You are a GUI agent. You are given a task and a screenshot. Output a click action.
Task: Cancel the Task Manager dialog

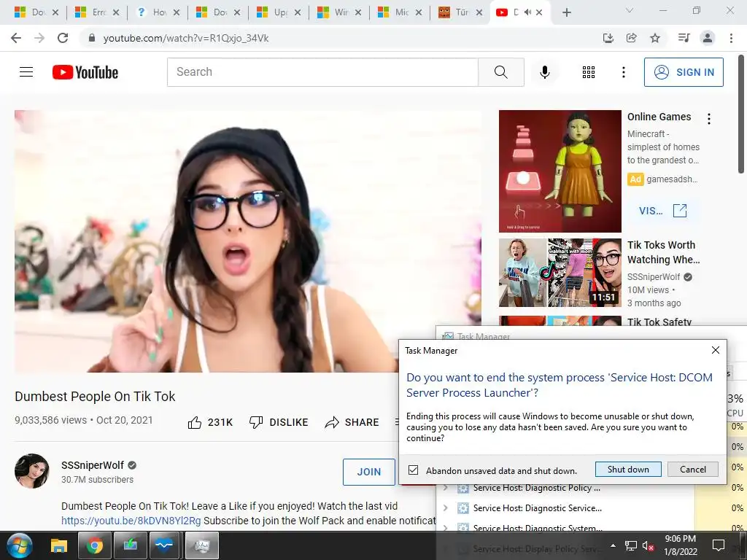tap(693, 470)
